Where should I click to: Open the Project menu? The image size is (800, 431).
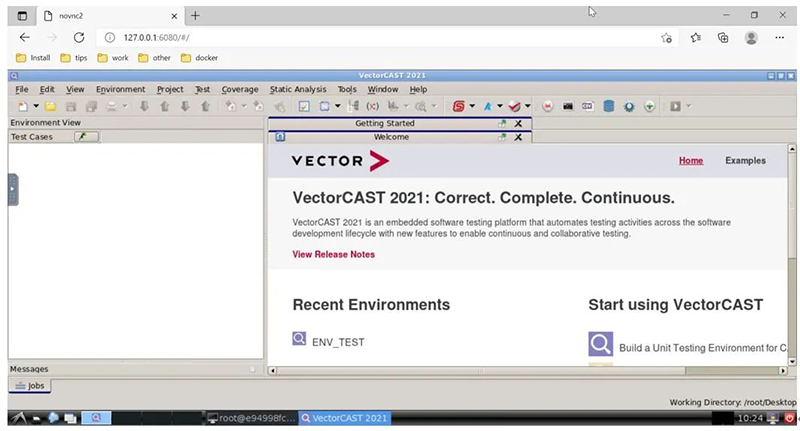170,89
